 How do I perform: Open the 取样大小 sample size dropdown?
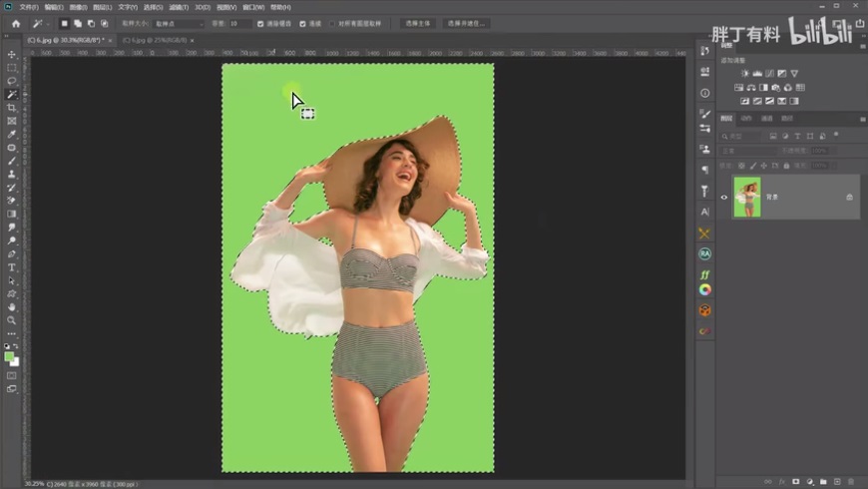[177, 23]
